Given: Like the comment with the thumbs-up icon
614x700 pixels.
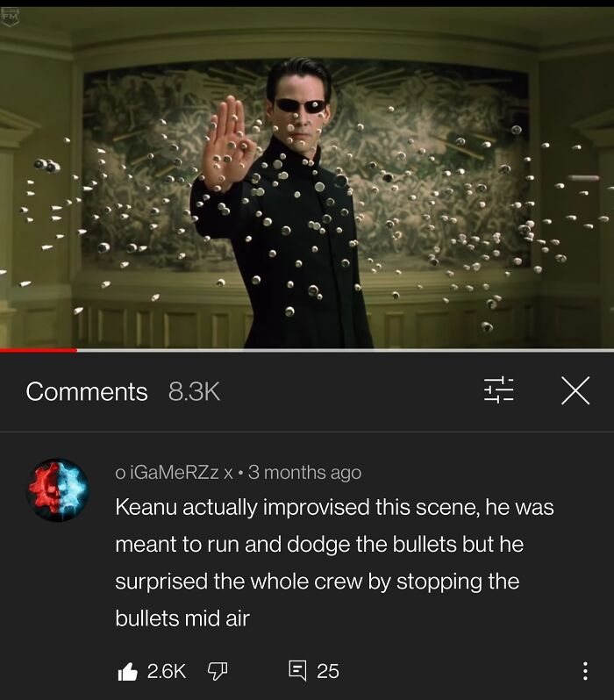Looking at the screenshot, I should [x=128, y=671].
